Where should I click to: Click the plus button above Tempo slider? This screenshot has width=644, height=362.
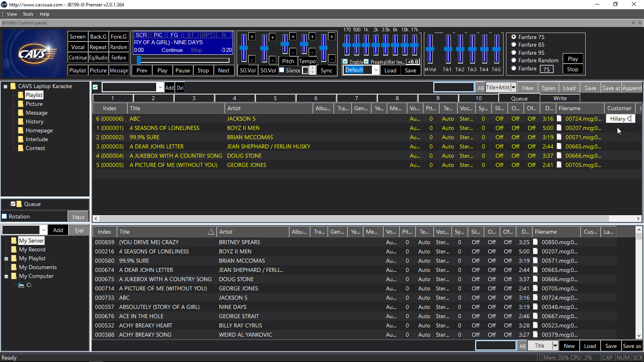tap(312, 37)
